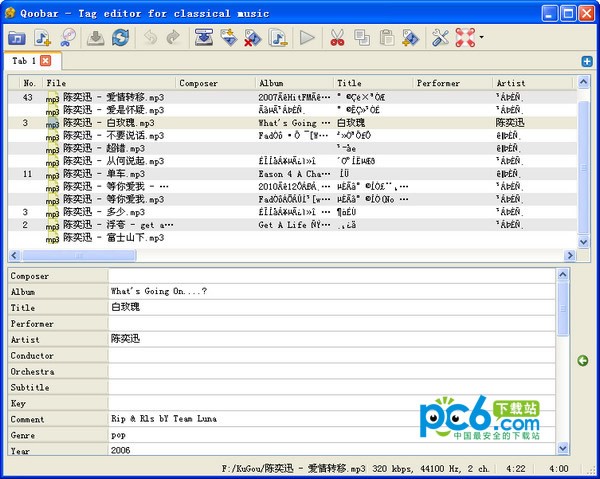Screen dimensions: 600x479
Task: Open the fill tags tool icon
Action: [x=204, y=38]
